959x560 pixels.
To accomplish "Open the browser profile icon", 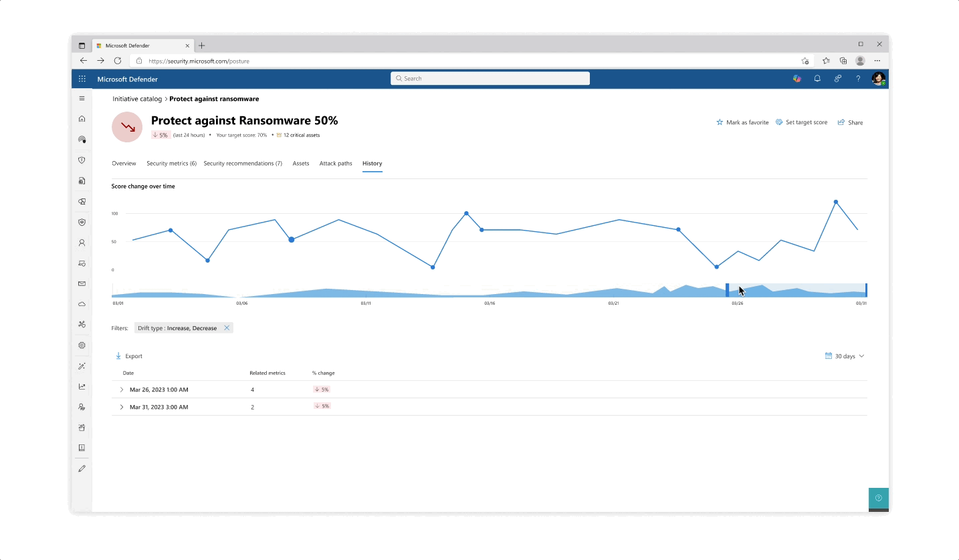I will (861, 61).
